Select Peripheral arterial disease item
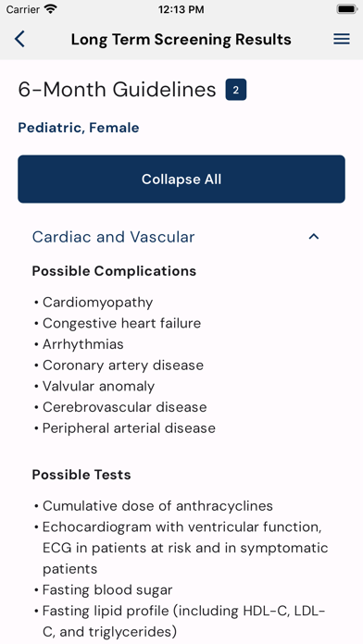Image resolution: width=363 pixels, height=644 pixels. click(129, 428)
